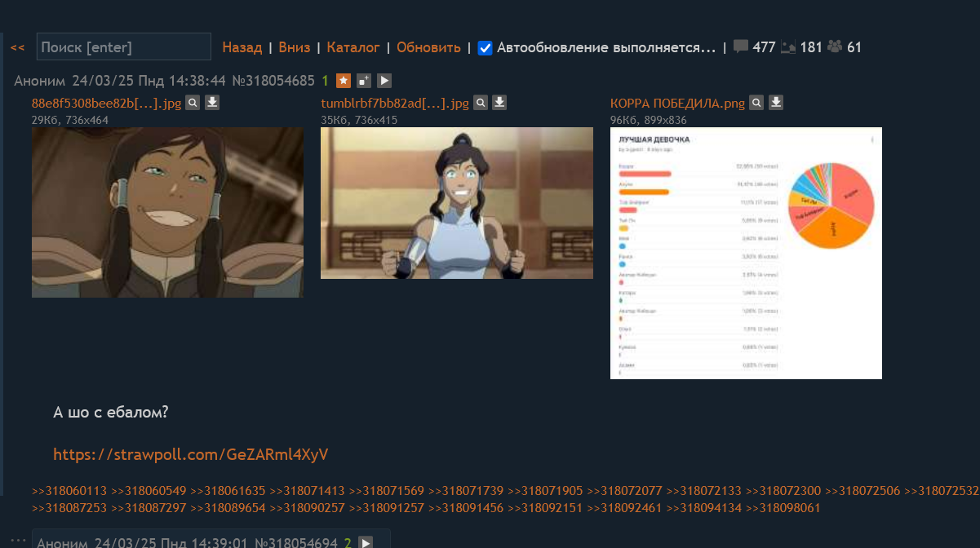Collapse panel with the << arrows
This screenshot has width=980, height=548.
pyautogui.click(x=18, y=48)
